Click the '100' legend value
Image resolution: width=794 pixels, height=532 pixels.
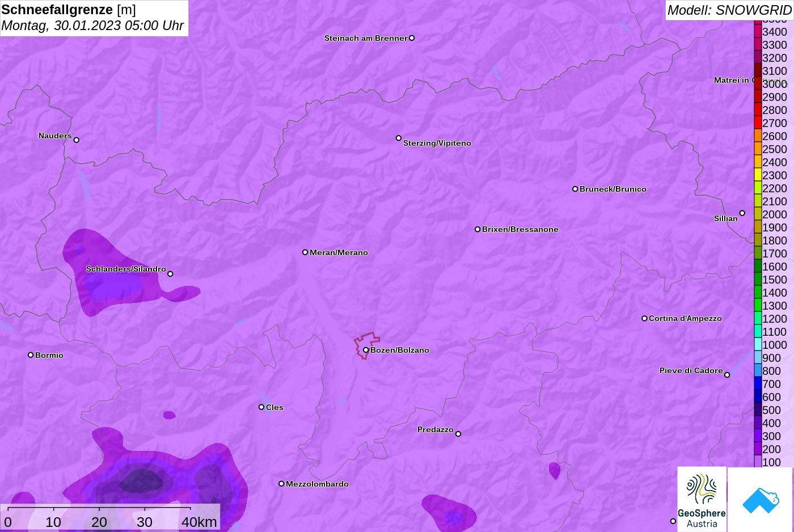tap(772, 462)
